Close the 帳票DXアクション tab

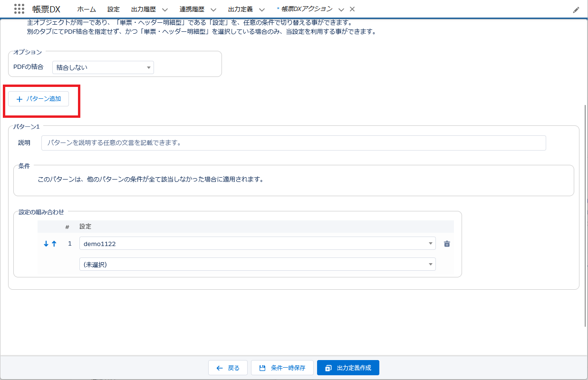pos(351,9)
